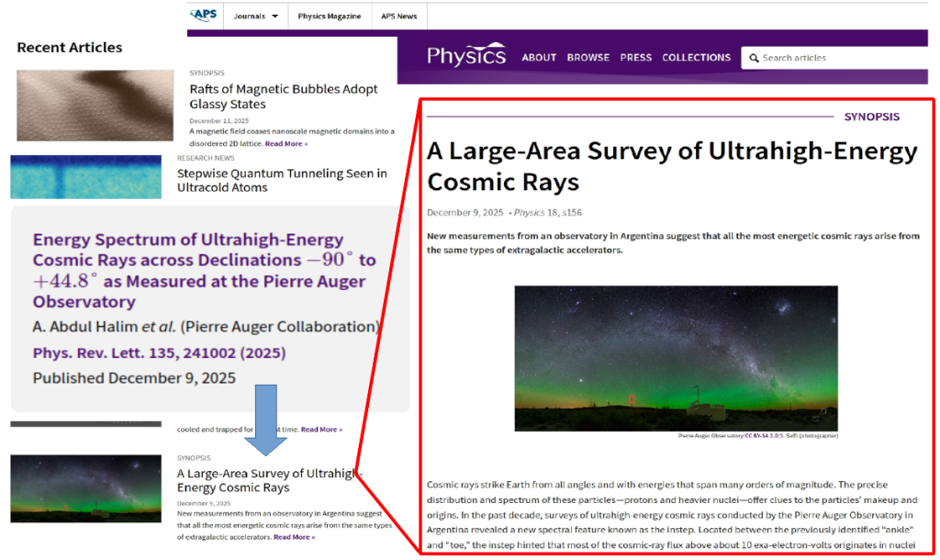Open 'Stepwise Quantum Tunneling Seen in Ultracold Atoms'

coord(282,180)
